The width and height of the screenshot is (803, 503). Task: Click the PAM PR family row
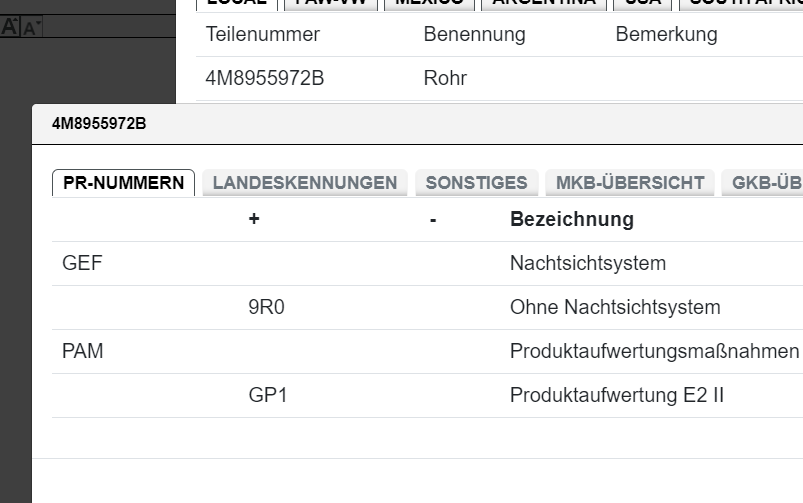(82, 352)
